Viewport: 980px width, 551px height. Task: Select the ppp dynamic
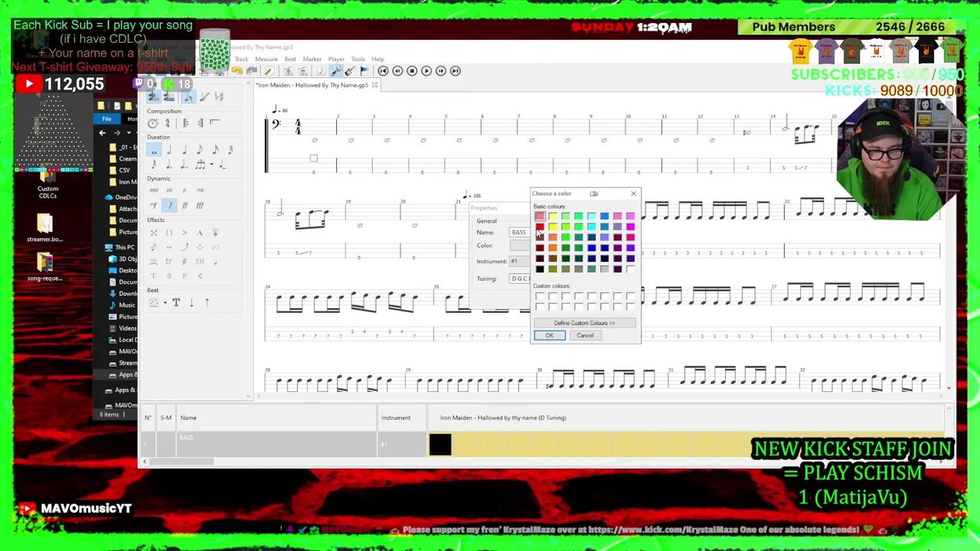click(154, 190)
